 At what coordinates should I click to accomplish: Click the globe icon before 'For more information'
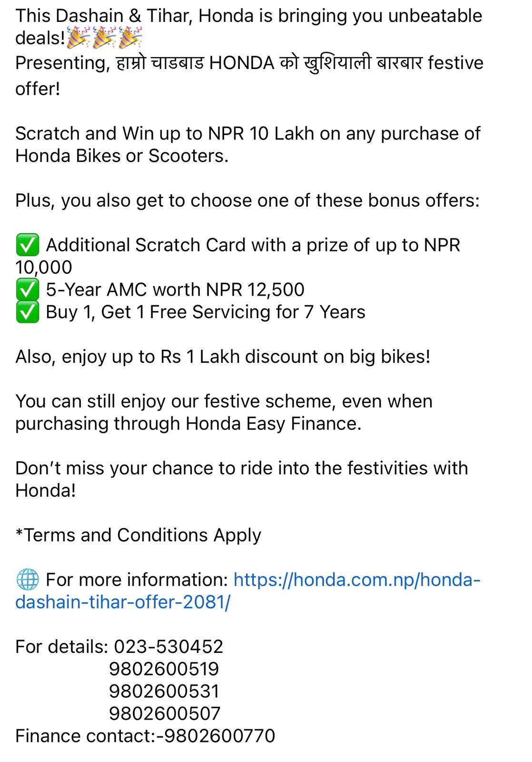pyautogui.click(x=28, y=580)
